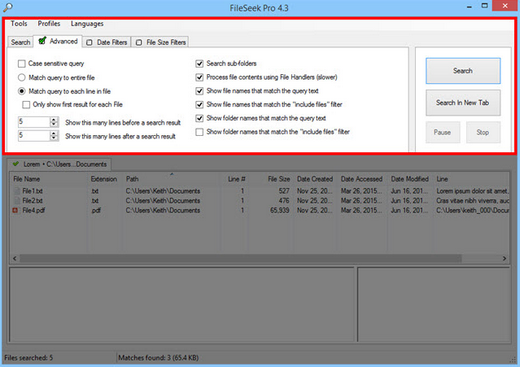Click the Search button
Image resolution: width=520 pixels, height=367 pixels.
[x=463, y=71]
